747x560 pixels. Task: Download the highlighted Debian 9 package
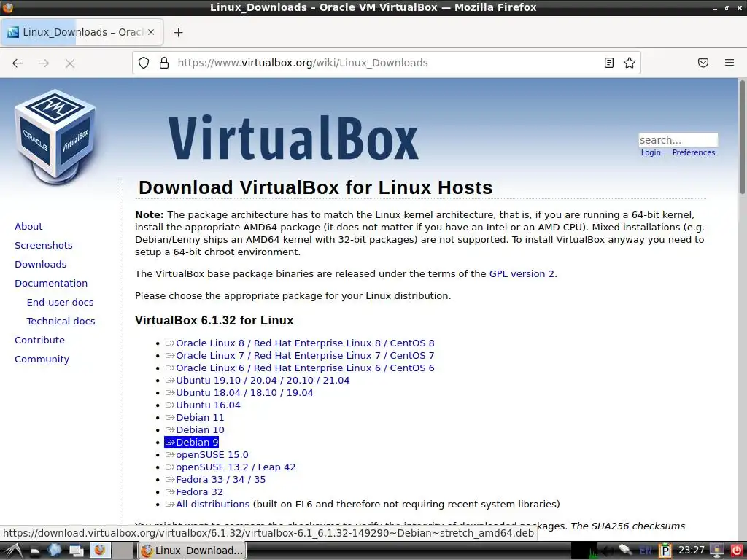[x=192, y=442]
